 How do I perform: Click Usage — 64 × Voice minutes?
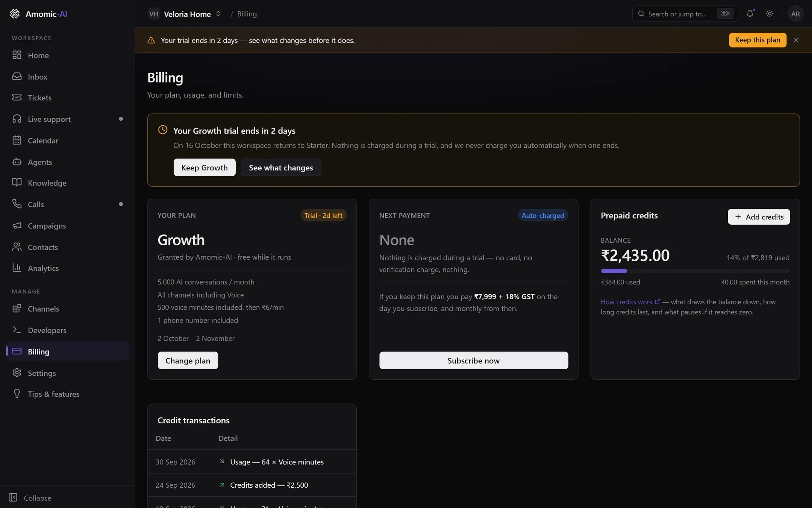[x=277, y=462]
